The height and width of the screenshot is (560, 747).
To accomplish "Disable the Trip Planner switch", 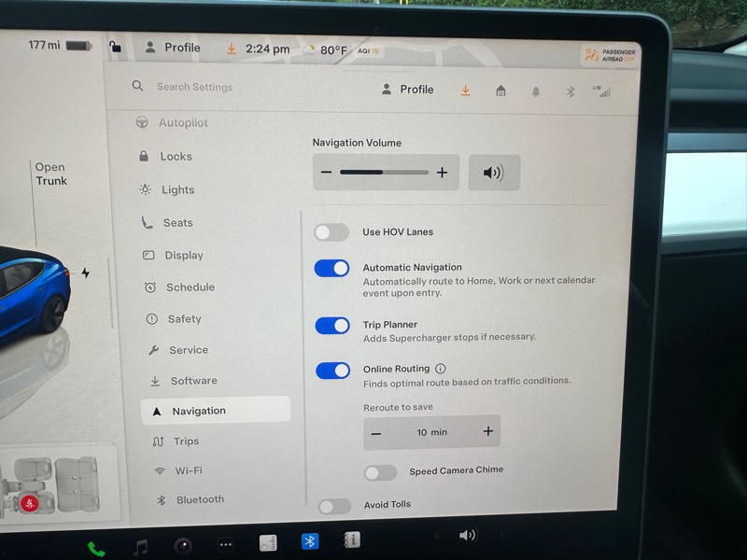I will tap(331, 326).
